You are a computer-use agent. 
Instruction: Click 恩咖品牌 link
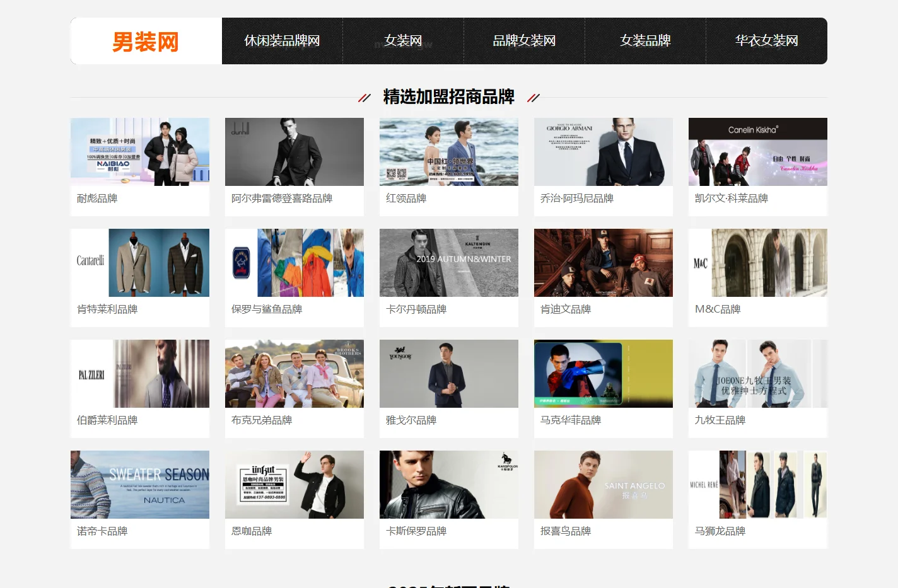252,531
